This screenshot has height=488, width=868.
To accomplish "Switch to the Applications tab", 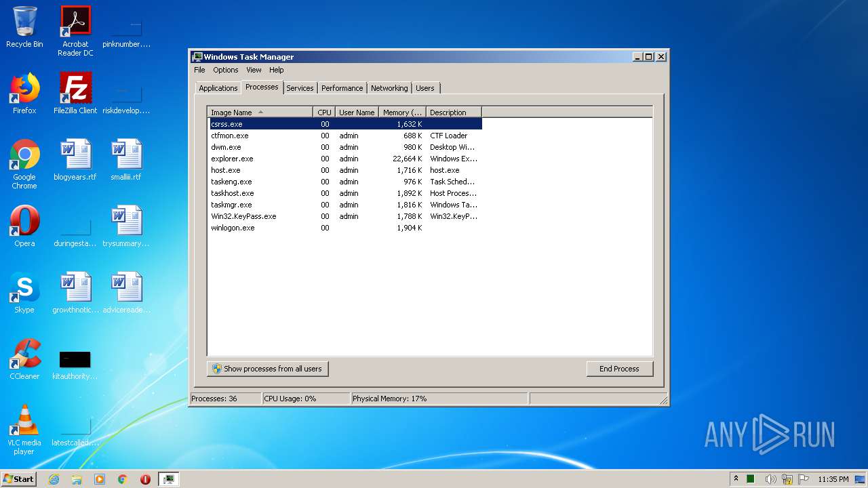I will point(218,88).
